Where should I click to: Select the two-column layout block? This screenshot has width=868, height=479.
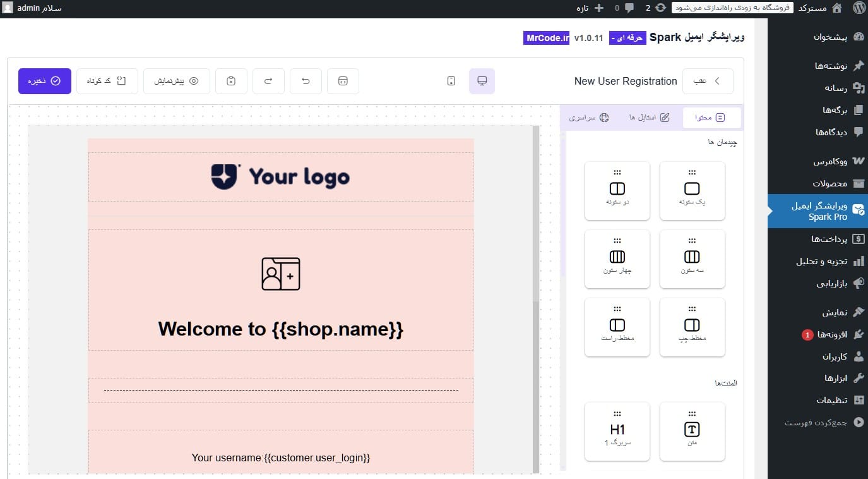point(617,190)
